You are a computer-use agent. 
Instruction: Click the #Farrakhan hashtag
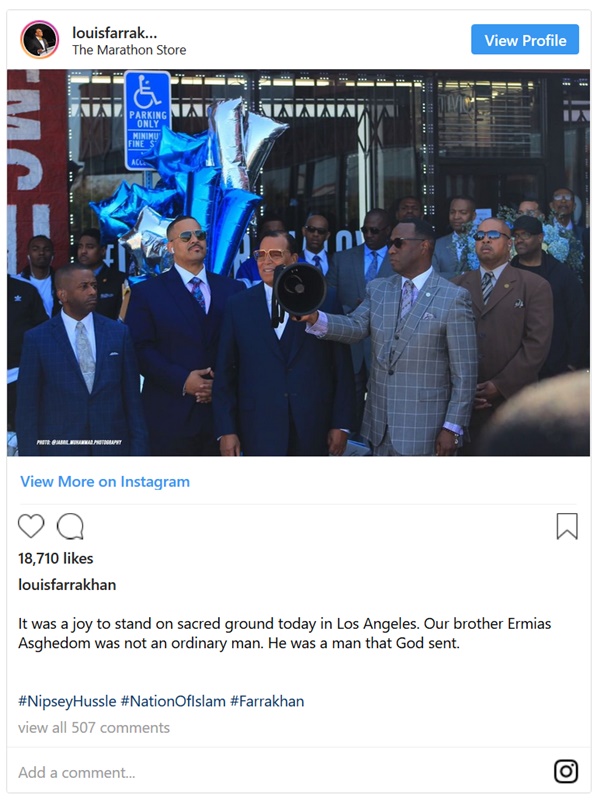267,701
